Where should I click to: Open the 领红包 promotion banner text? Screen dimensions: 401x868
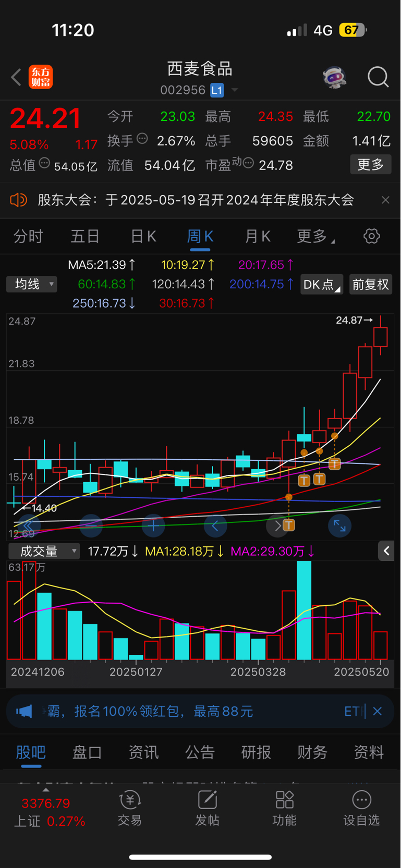150,711
